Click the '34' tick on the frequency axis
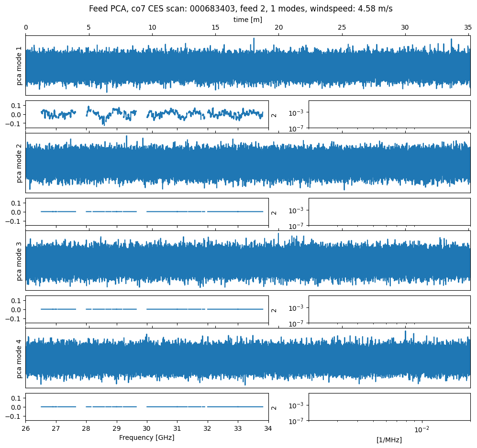 click(x=268, y=428)
